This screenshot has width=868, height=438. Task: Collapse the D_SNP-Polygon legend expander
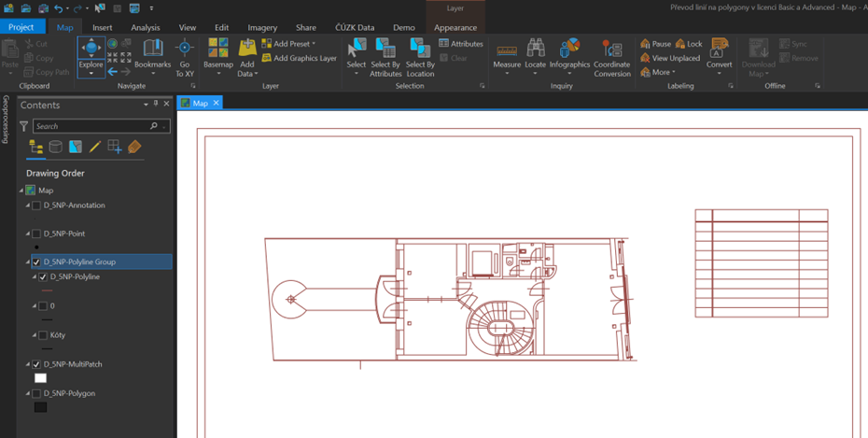28,394
